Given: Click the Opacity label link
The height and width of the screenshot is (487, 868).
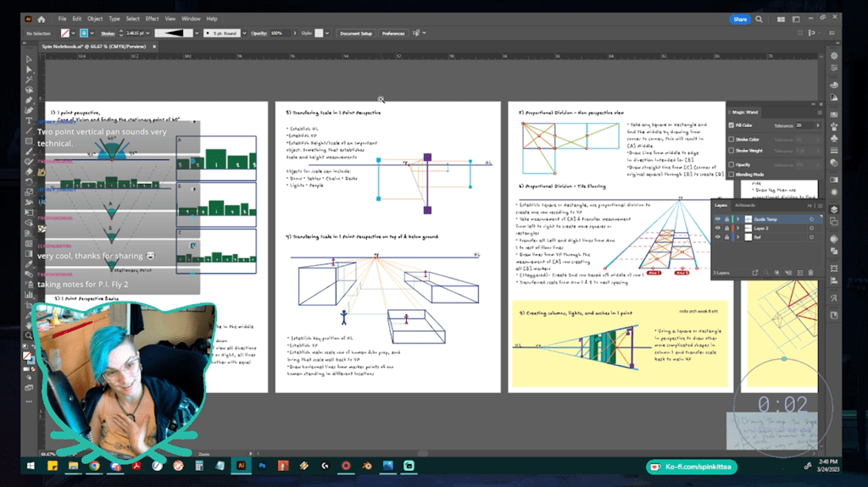Looking at the screenshot, I should [x=259, y=33].
